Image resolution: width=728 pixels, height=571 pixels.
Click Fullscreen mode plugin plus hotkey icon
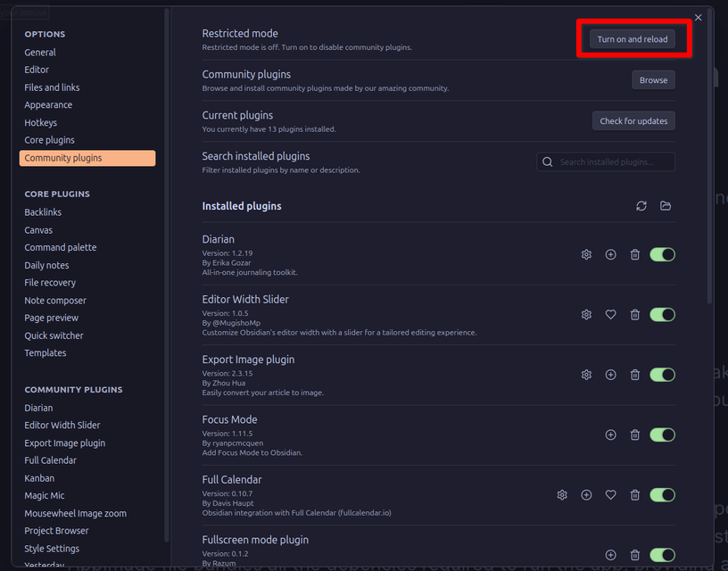pos(610,555)
